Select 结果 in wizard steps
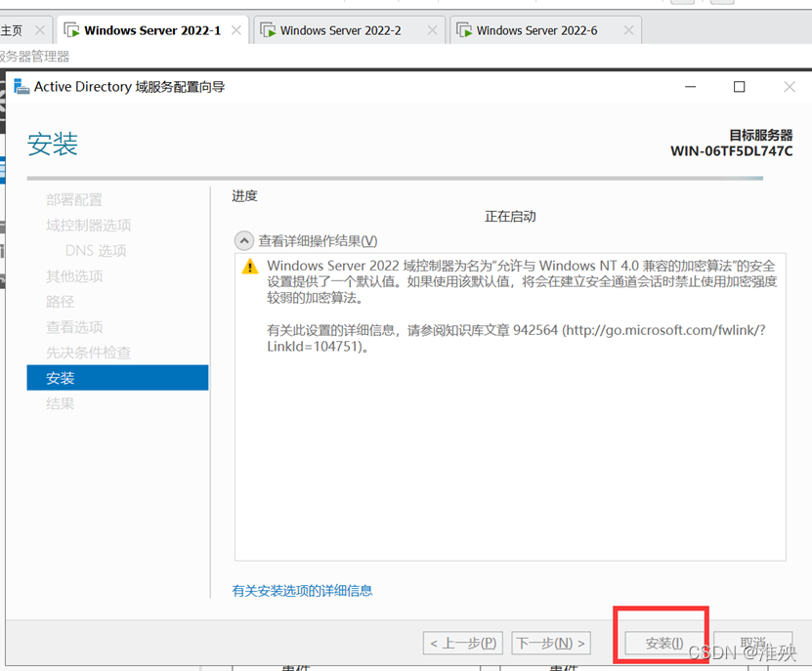 [60, 403]
